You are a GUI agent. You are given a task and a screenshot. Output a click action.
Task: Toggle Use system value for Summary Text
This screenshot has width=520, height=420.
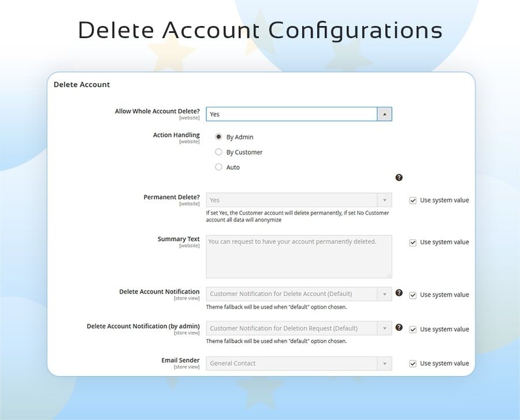[x=413, y=243]
